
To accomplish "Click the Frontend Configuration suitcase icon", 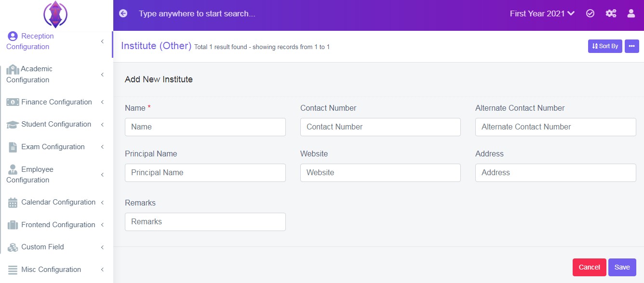I will (x=13, y=225).
